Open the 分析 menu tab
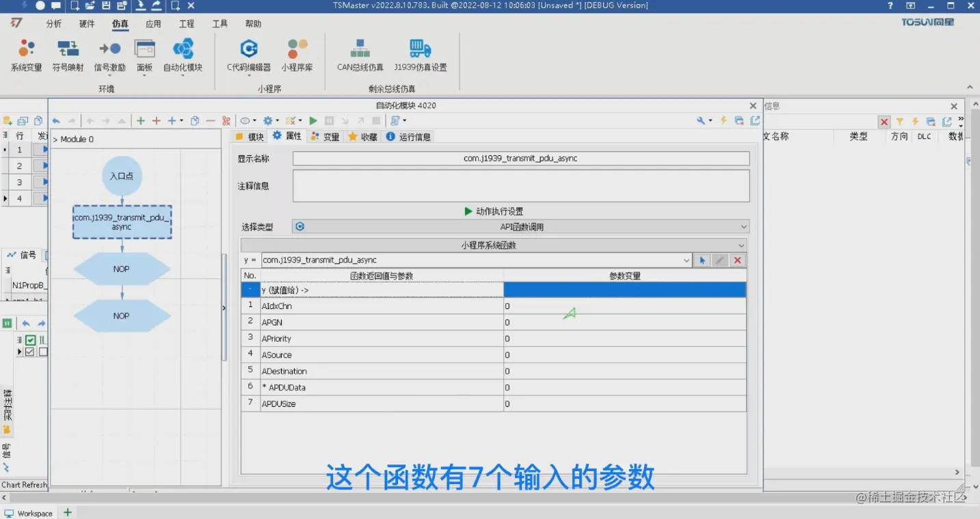Image resolution: width=980 pixels, height=519 pixels. [53, 24]
